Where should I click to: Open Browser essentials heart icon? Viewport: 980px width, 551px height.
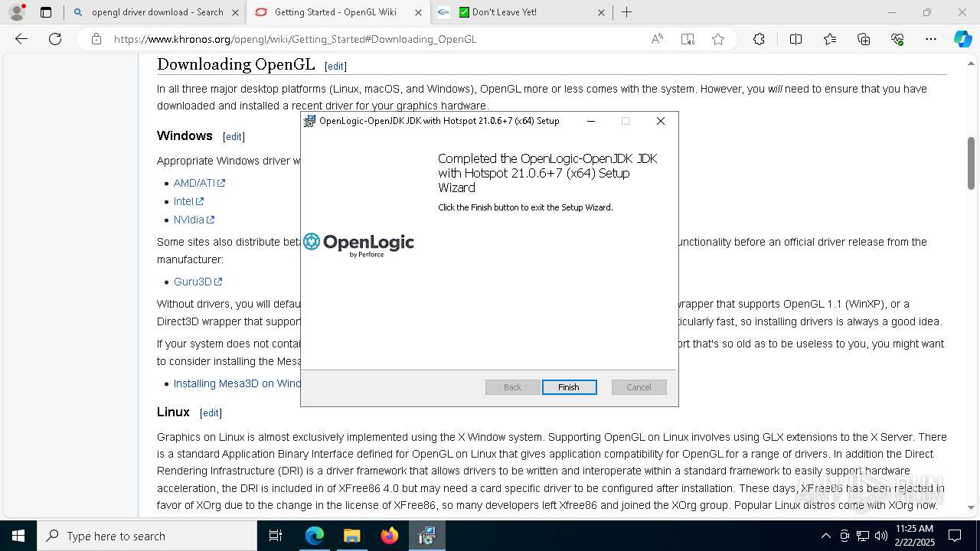pyautogui.click(x=897, y=39)
